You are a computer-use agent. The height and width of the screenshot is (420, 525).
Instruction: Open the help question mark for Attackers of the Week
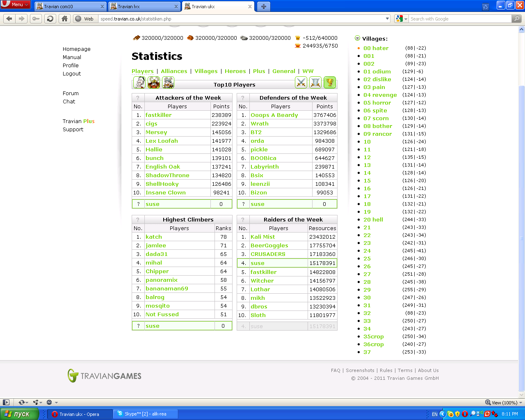(138, 98)
